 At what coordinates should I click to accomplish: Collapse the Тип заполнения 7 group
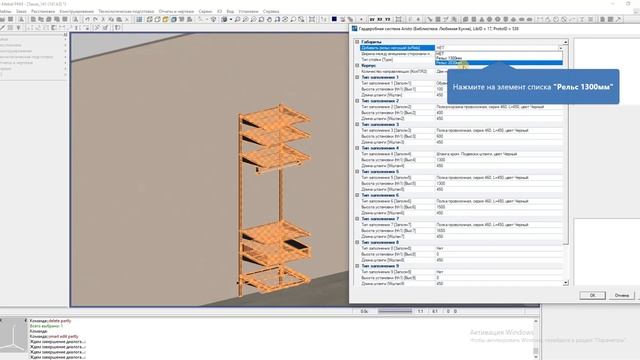pyautogui.click(x=357, y=219)
